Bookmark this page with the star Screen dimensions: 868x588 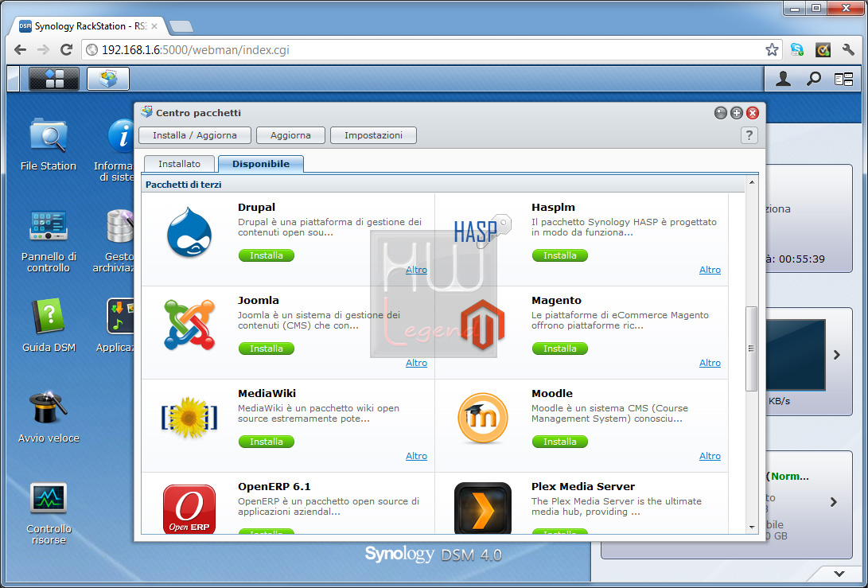click(772, 50)
